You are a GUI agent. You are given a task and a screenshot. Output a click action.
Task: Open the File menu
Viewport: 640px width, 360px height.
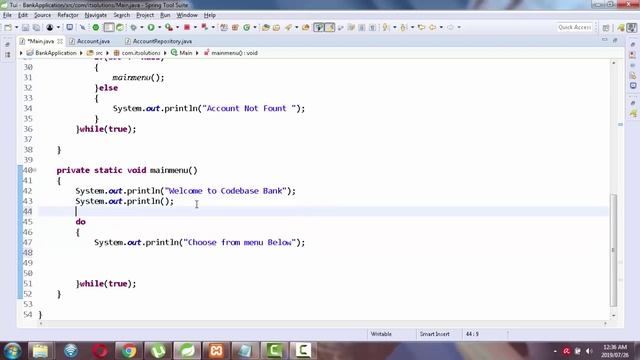click(x=7, y=15)
